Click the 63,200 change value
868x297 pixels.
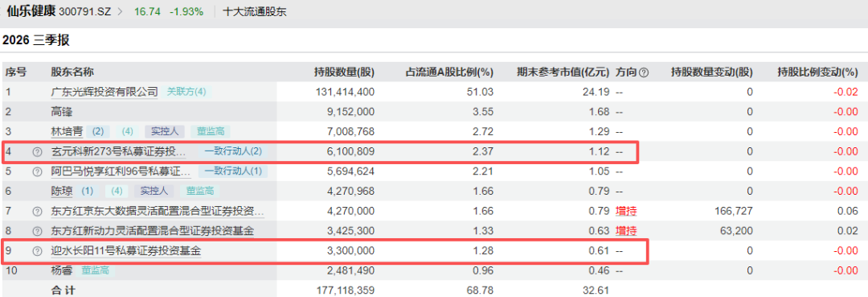736,231
